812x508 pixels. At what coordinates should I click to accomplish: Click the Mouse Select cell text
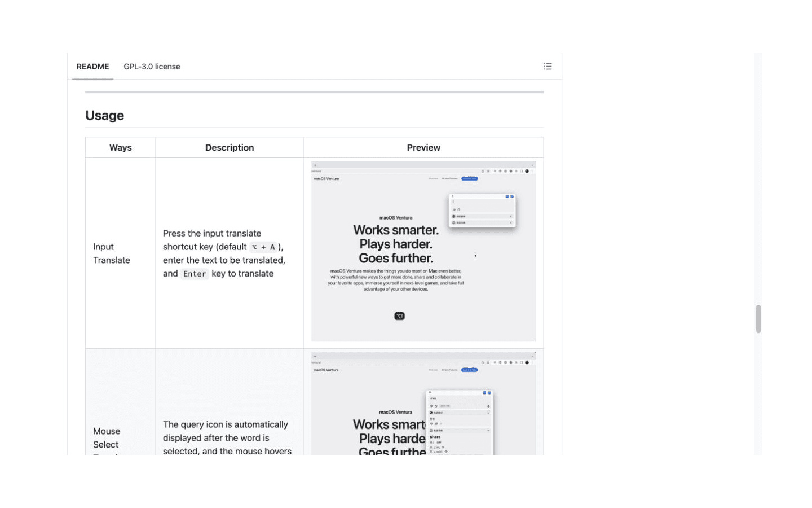(x=107, y=438)
